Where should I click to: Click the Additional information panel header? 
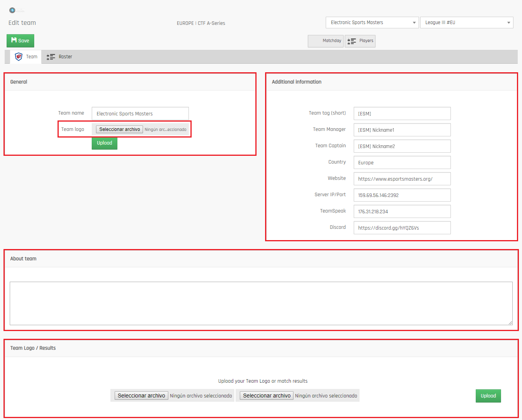pyautogui.click(x=392, y=82)
